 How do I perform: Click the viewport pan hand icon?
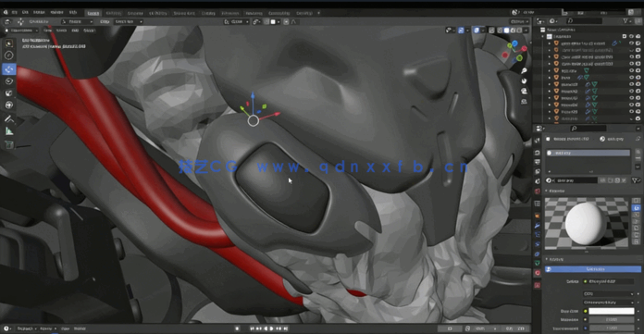[524, 80]
